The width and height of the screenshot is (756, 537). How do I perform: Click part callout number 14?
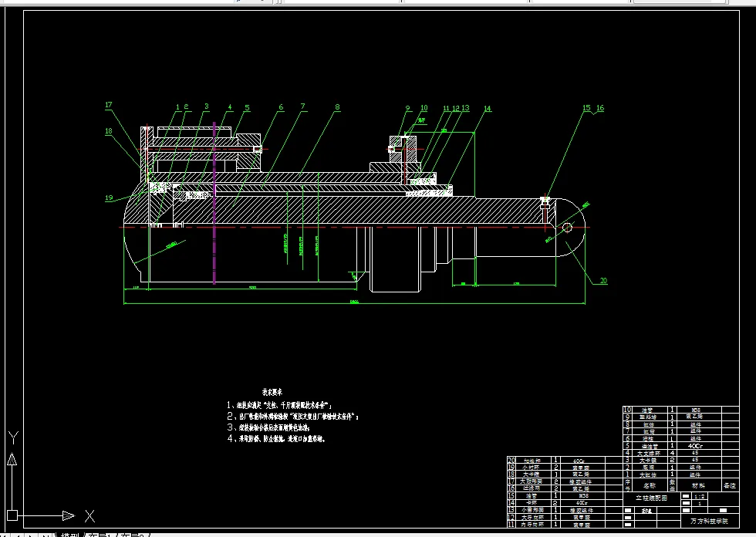(488, 109)
